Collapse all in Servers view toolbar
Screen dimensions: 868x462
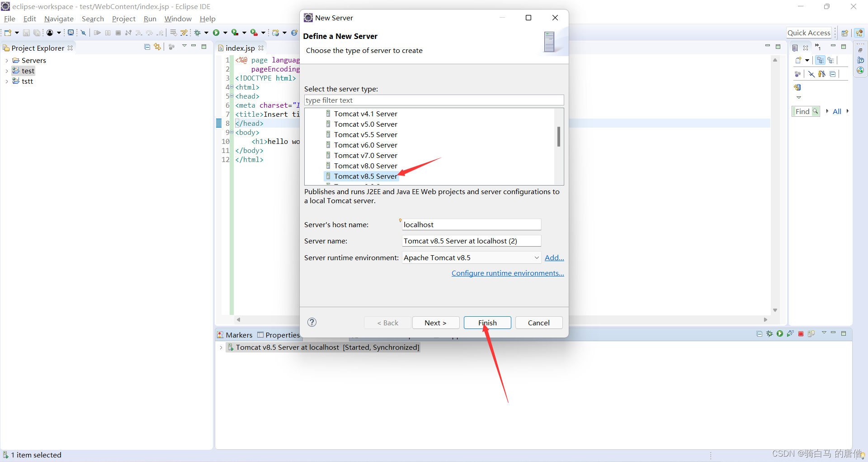[759, 334]
